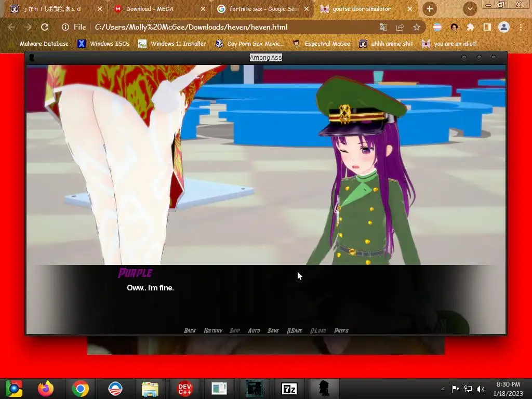Viewport: 532px width, 399px height.
Task: Click the browser forward arrow
Action: 28,27
